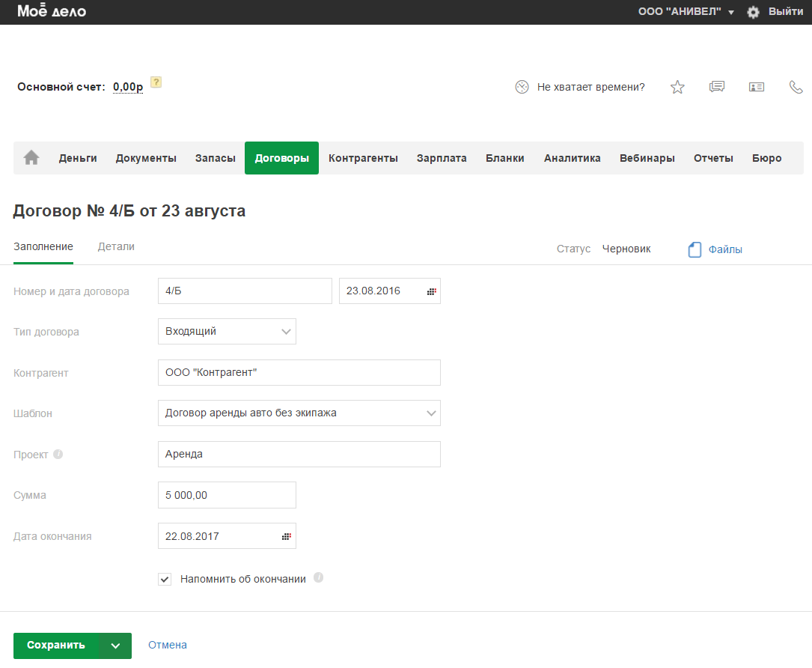812x668 pixels.
Task: Open the "Файлы" attachments link
Action: [724, 249]
